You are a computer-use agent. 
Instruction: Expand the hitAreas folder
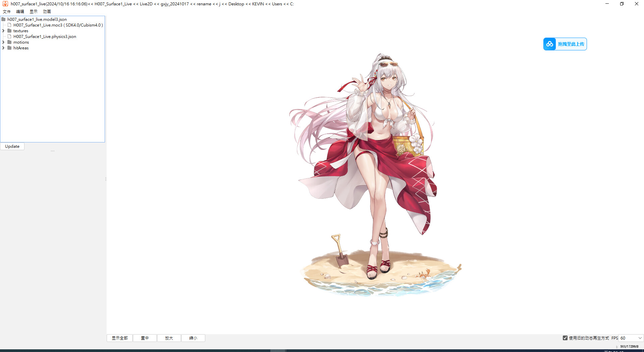(3, 48)
